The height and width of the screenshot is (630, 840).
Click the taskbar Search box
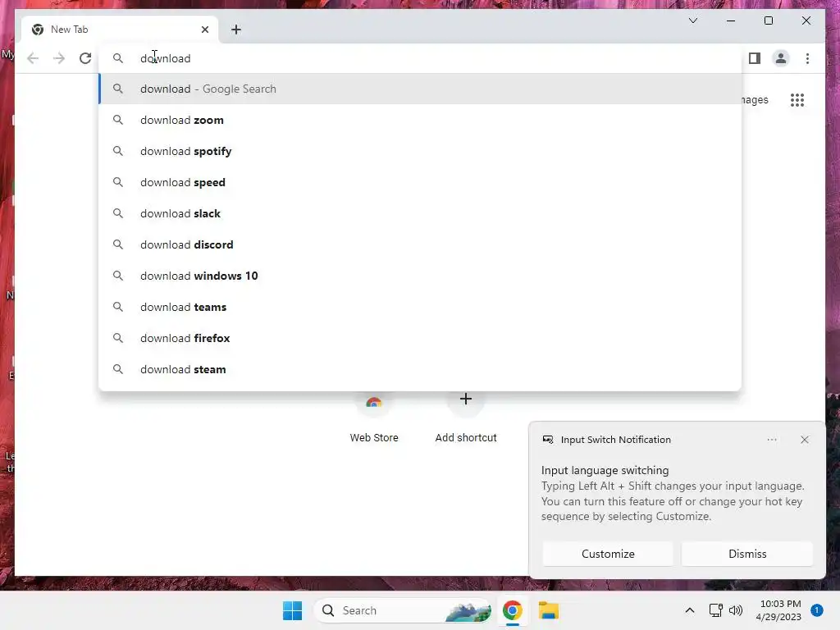coord(403,610)
